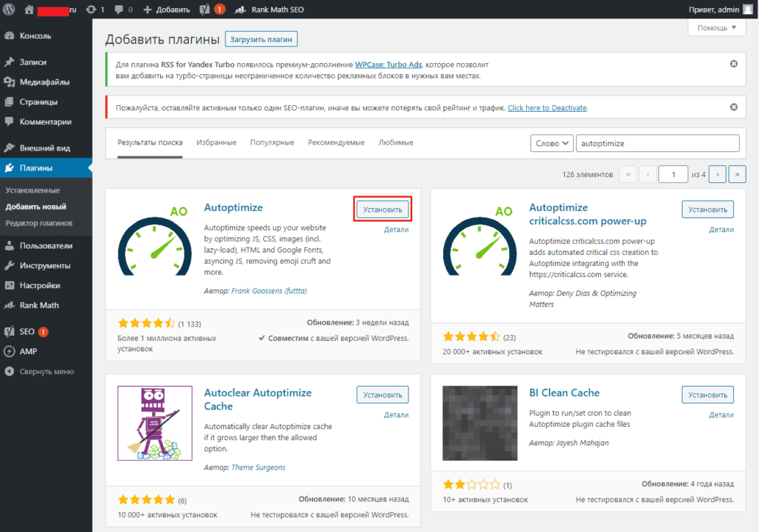
Task: Open Комментарии sidebar menu
Action: point(46,122)
